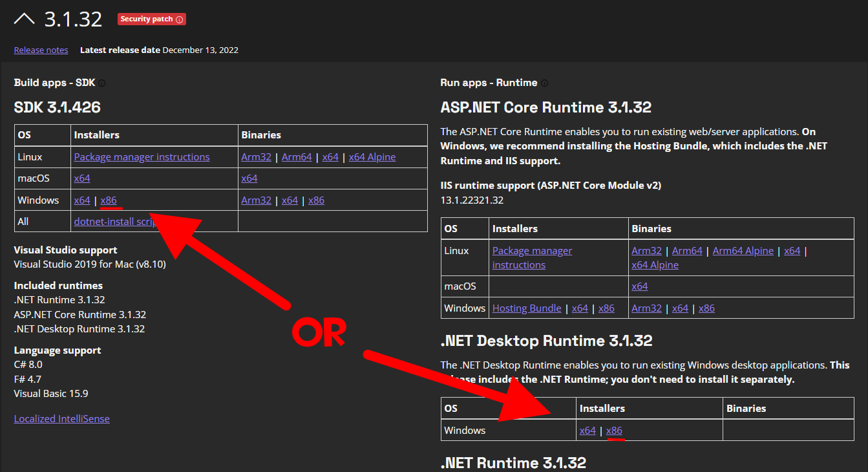Download .NET Desktop Runtime x86 installer

point(614,430)
